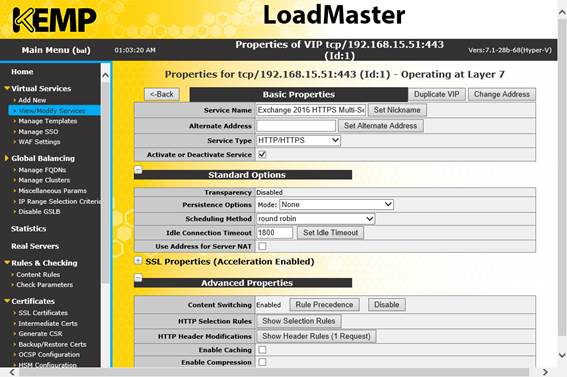The width and height of the screenshot is (567, 377).
Task: Open Disable GSLB menu item
Action: [x=39, y=212]
